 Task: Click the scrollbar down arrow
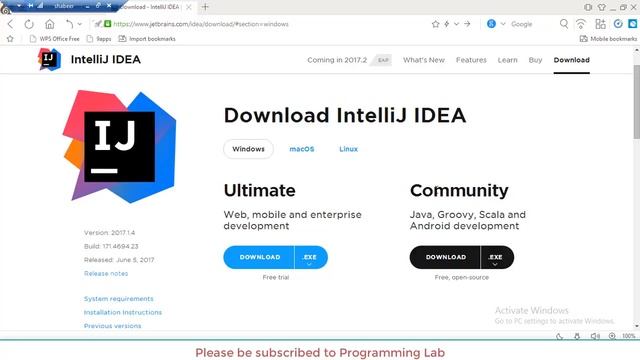click(636, 326)
